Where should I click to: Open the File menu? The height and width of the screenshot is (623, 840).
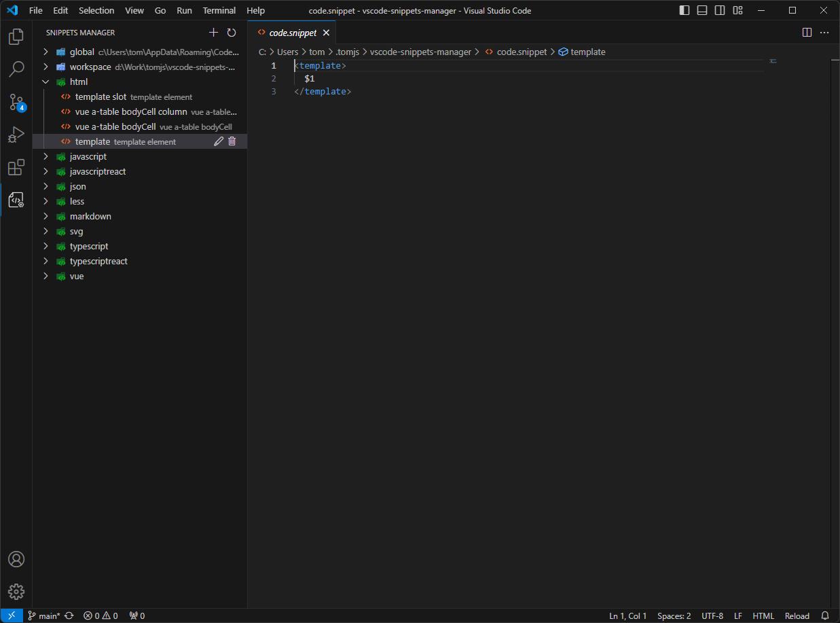pyautogui.click(x=36, y=10)
